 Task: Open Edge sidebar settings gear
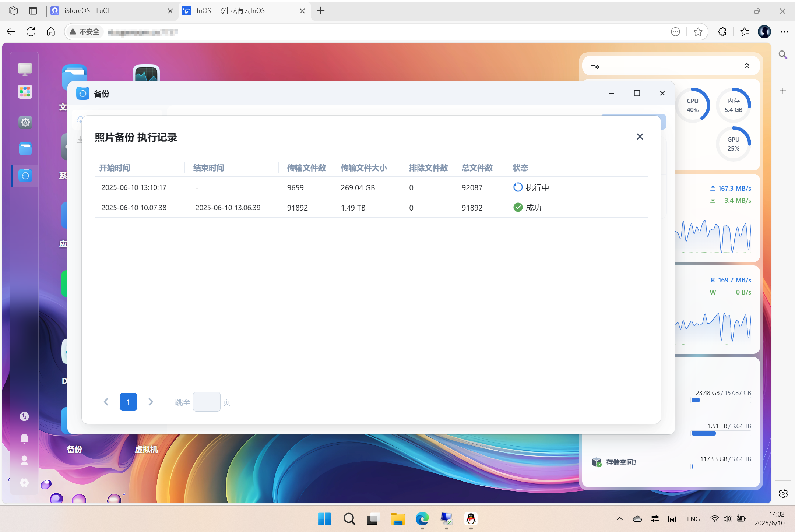(783, 493)
